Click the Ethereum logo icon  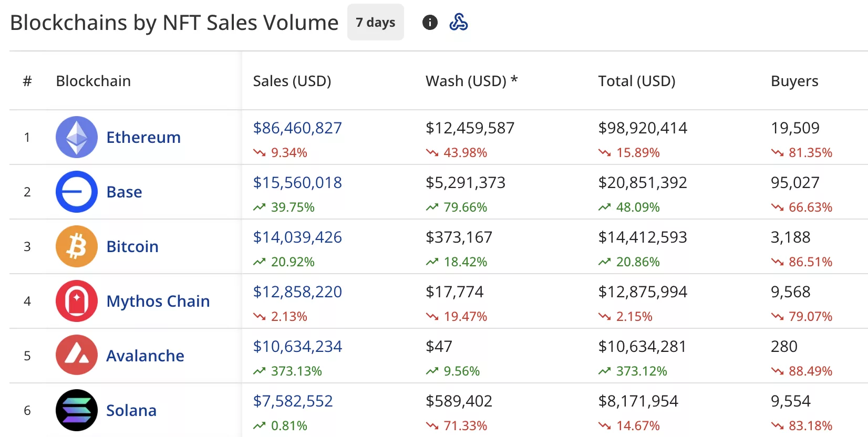tap(77, 137)
